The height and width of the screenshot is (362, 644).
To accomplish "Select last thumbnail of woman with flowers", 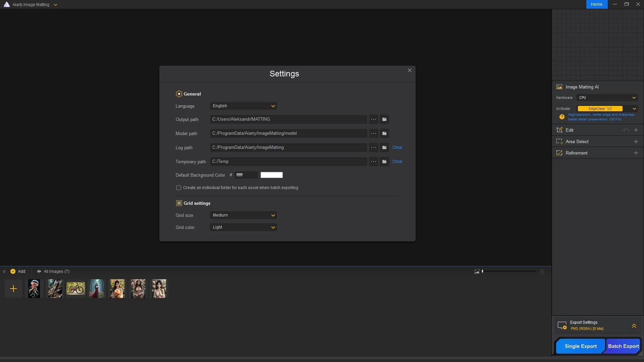I will pos(159,289).
